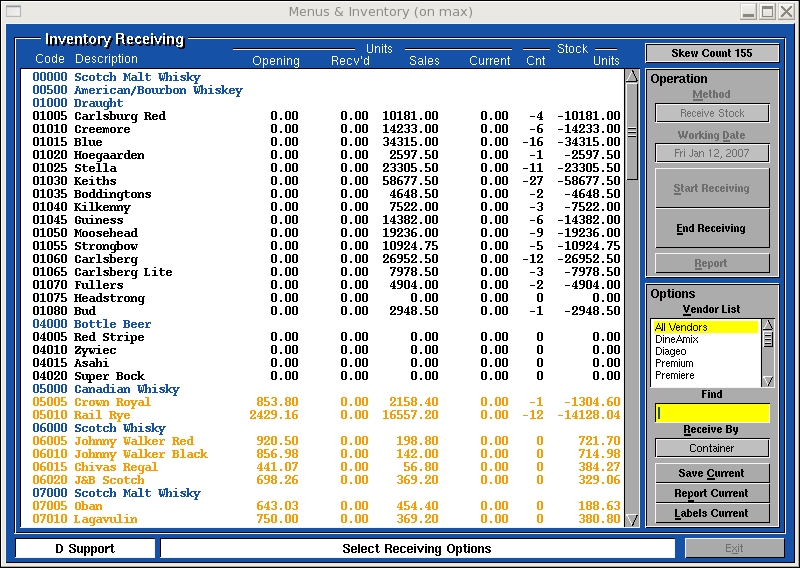Select the 05005 Crown Royal row

point(322,403)
